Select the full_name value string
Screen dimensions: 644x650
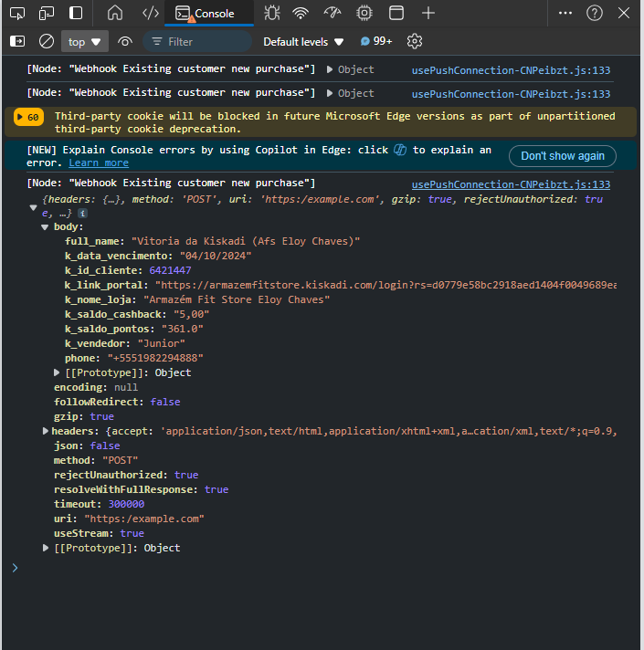pyautogui.click(x=246, y=241)
